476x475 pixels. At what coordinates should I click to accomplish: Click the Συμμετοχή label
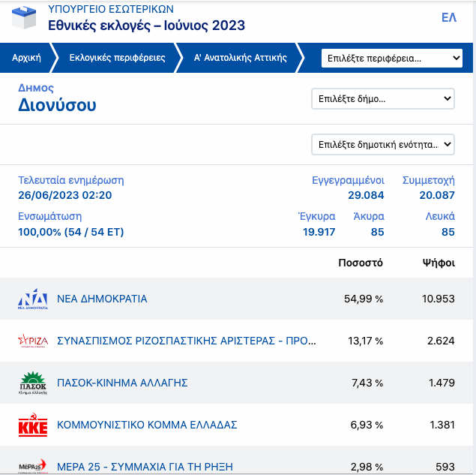428,180
